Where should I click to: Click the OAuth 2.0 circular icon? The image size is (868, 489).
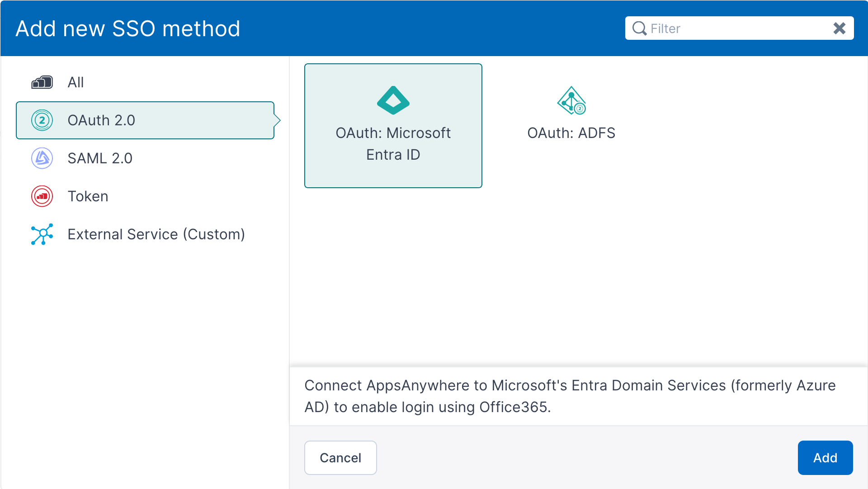pos(42,120)
